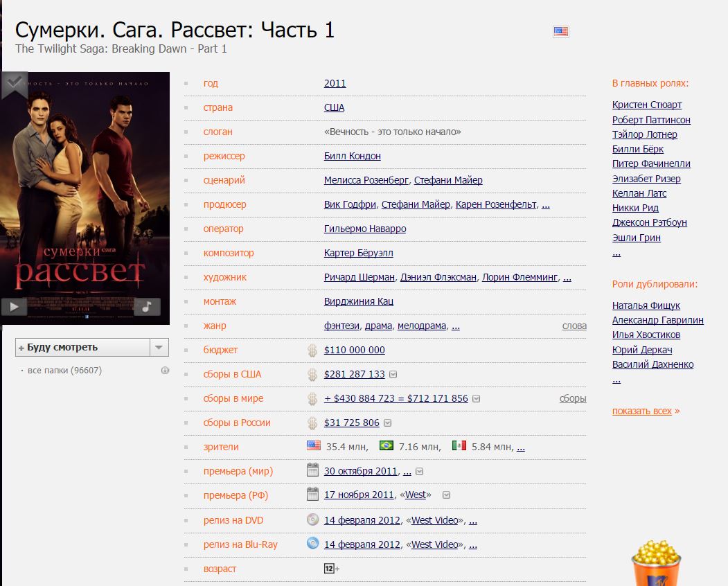Open the soundtrack music note icon

[147, 306]
